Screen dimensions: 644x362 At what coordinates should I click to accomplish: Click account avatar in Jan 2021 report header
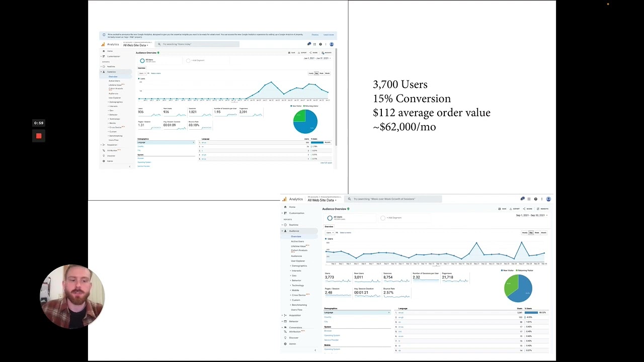click(331, 44)
